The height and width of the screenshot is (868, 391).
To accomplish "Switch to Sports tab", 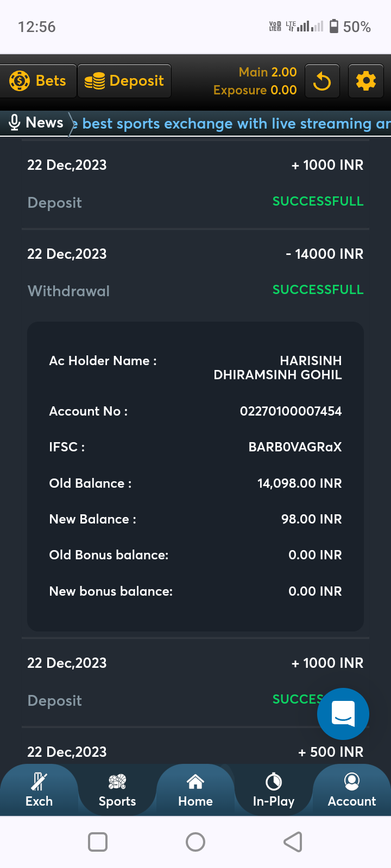I will click(x=117, y=790).
